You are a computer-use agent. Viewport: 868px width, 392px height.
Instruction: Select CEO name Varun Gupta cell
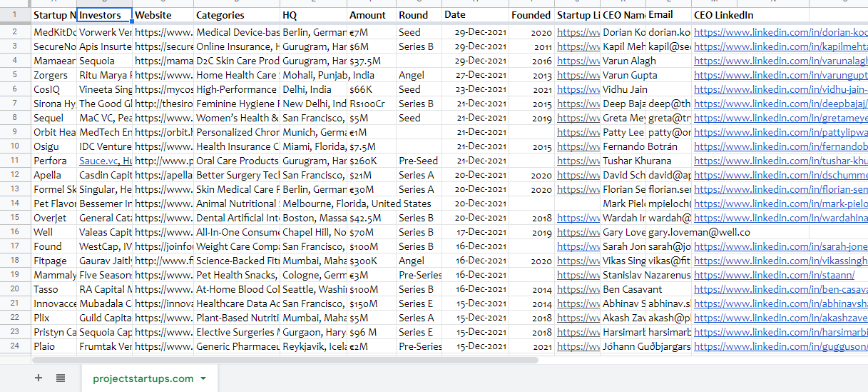click(x=623, y=75)
